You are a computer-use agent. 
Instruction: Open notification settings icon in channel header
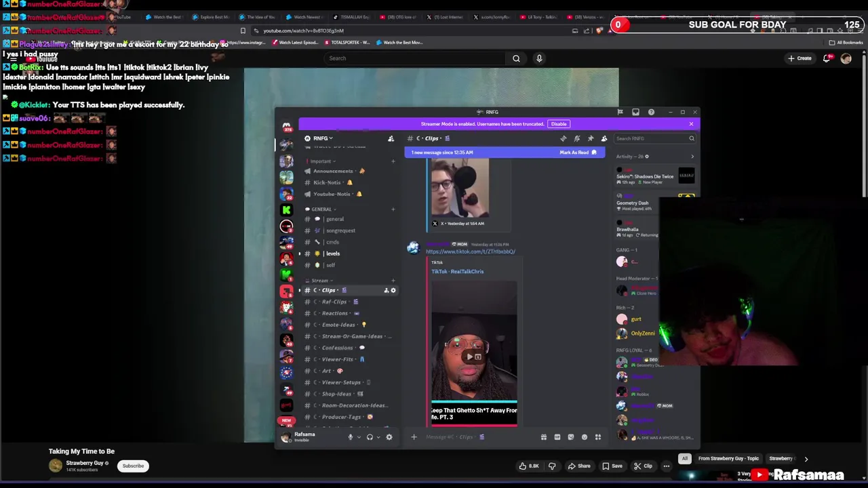tap(576, 138)
